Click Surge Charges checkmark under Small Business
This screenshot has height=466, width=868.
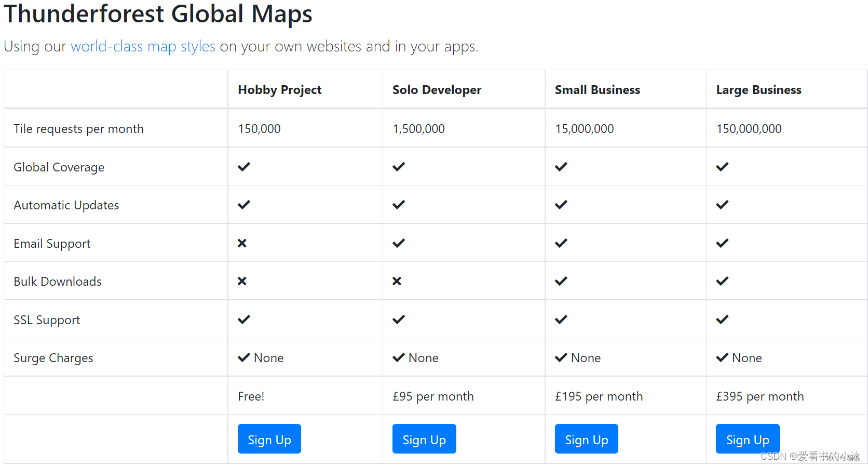(561, 357)
